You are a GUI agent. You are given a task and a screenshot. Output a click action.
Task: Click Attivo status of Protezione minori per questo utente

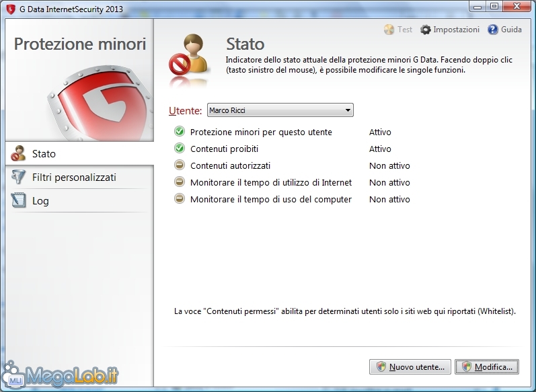380,132
